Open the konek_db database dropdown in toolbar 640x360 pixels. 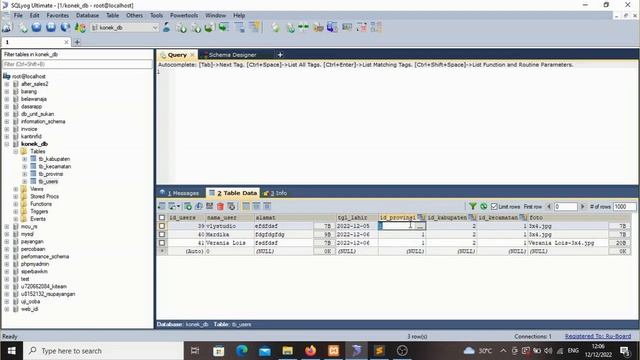pos(155,28)
